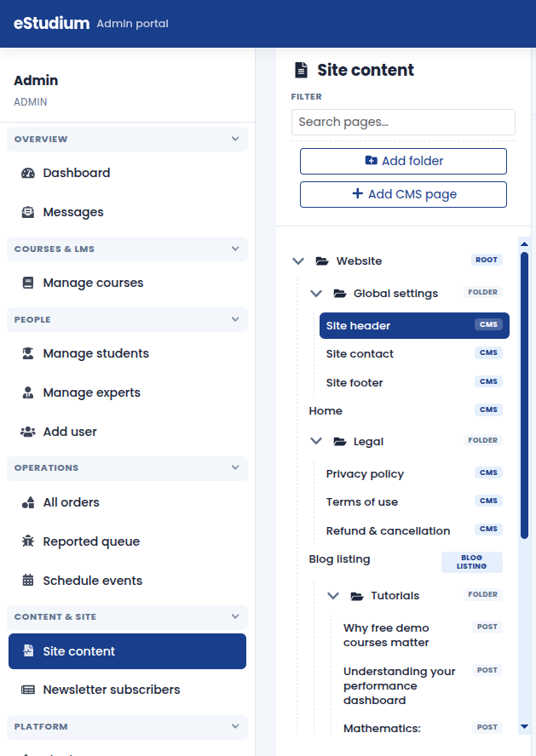Screen dimensions: 536x756
Task: Click the Dashboard gauge icon
Action: (x=28, y=173)
